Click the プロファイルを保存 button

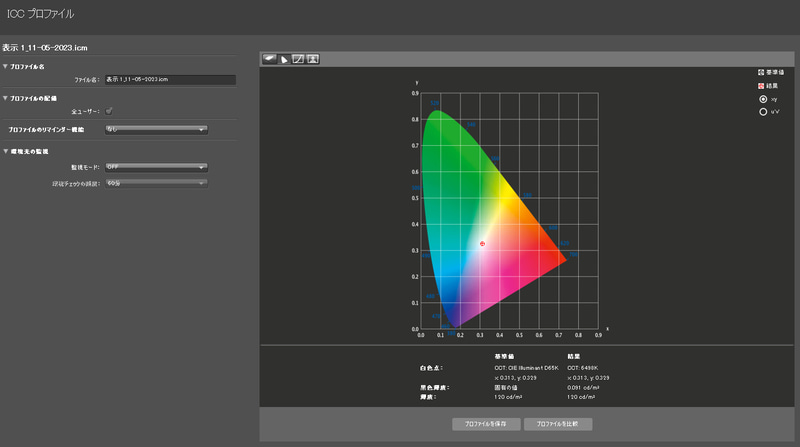coord(486,424)
